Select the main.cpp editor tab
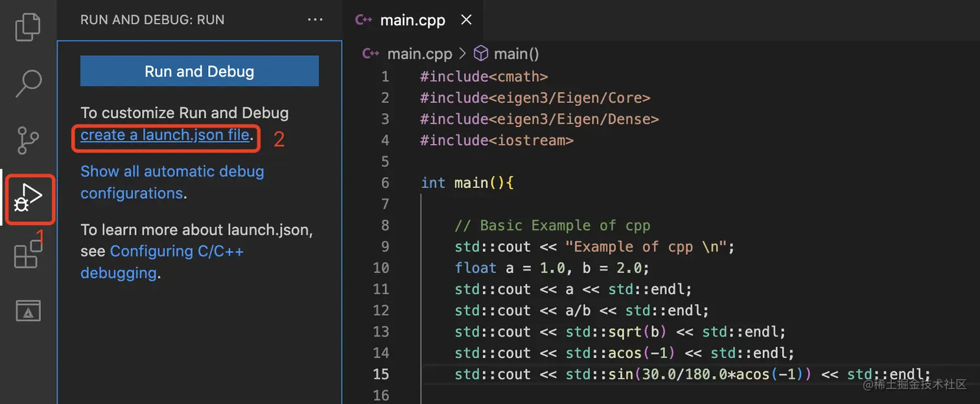This screenshot has height=404, width=980. click(413, 20)
